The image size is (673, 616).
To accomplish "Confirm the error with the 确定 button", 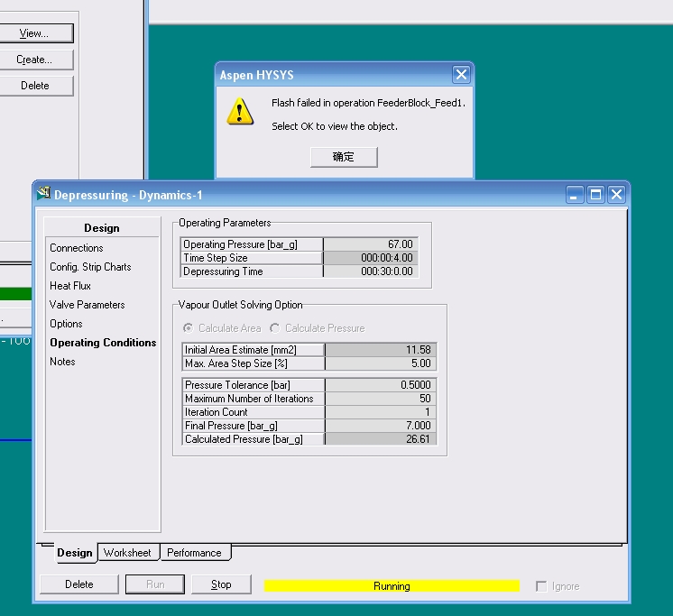I will coord(344,157).
